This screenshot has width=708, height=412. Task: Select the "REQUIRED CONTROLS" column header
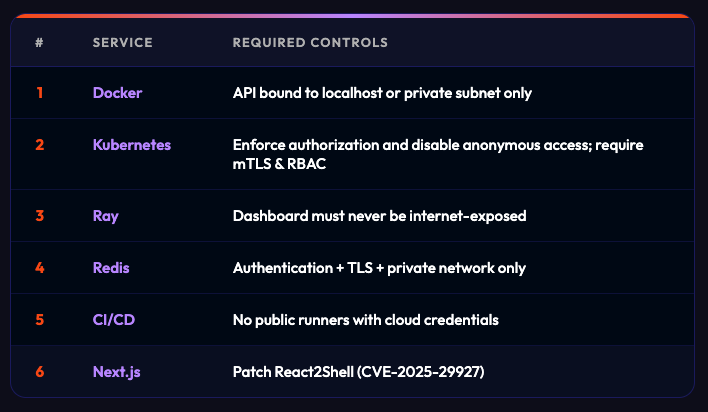point(310,43)
